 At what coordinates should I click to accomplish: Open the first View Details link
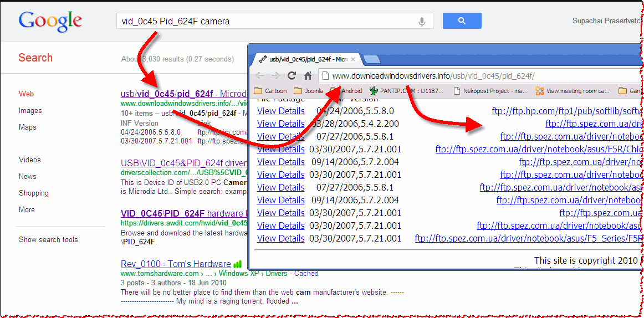pos(281,111)
